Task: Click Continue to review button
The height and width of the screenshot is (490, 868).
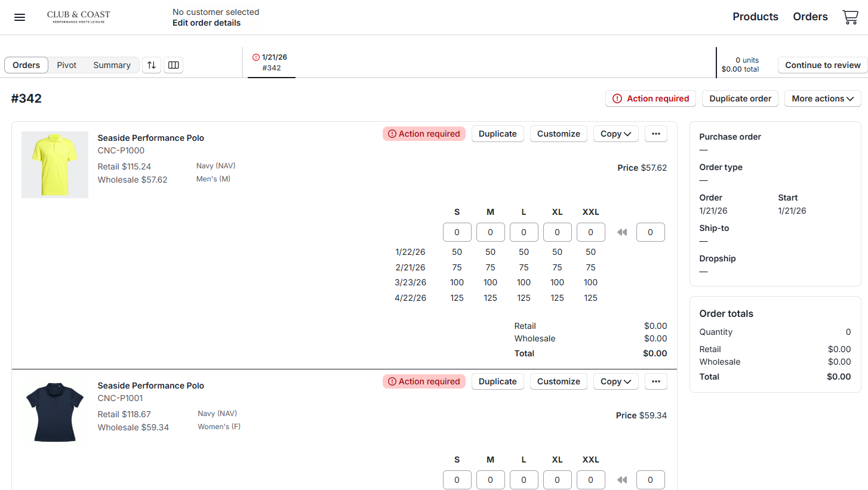Action: 822,65
